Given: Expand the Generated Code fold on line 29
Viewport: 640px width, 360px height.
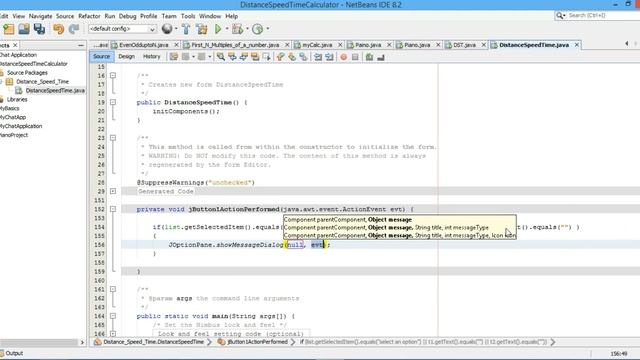Looking at the screenshot, I should tap(113, 191).
